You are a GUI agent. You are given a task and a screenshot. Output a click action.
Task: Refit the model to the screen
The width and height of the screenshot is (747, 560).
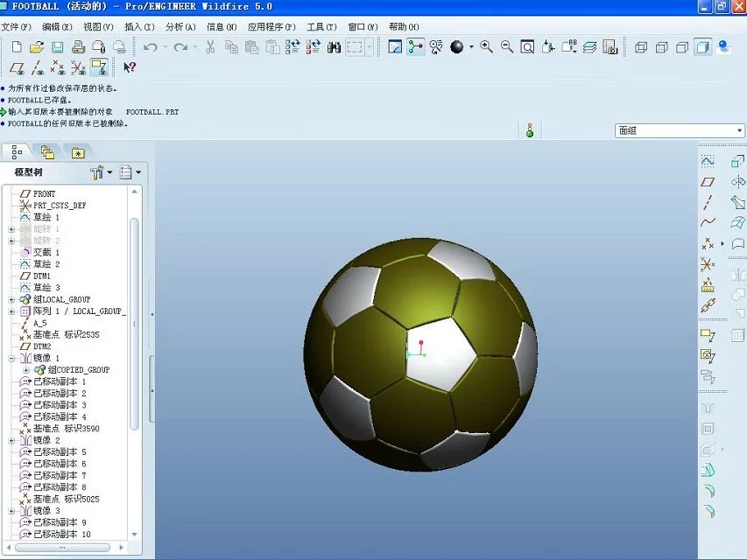527,46
